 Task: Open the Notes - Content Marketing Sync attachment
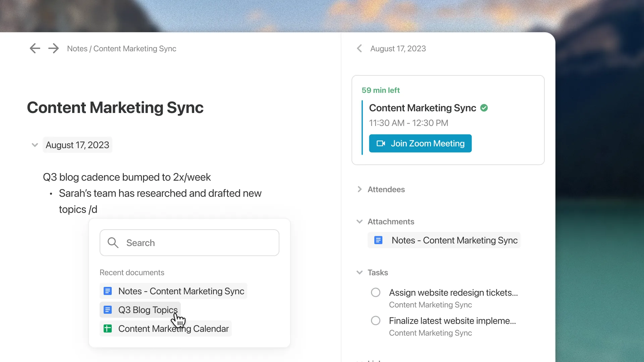[x=444, y=240]
